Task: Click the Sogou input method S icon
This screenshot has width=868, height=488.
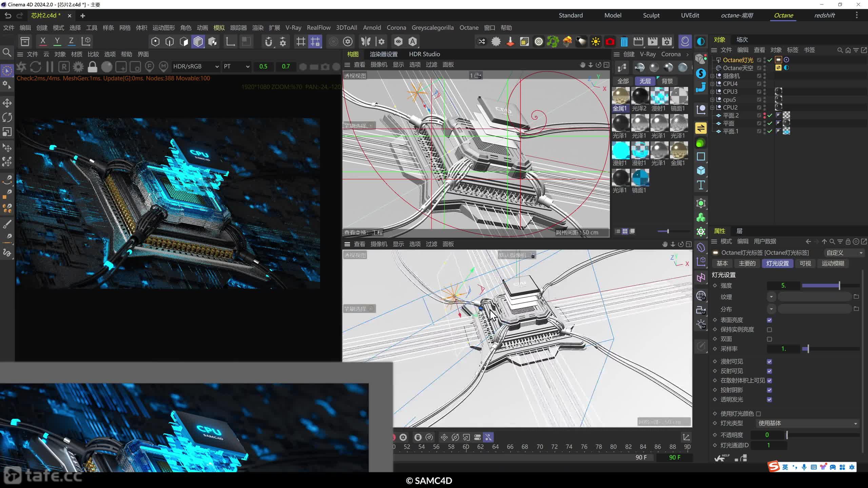Action: (774, 467)
